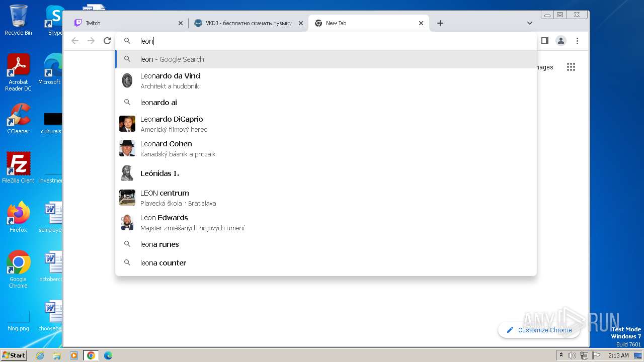Switch to the Twitch tab
This screenshot has height=362, width=644.
tap(128, 23)
